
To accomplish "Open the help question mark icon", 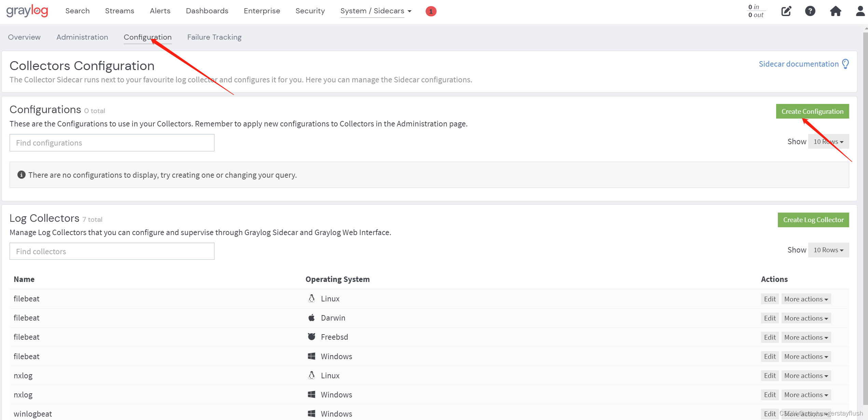I will 810,11.
